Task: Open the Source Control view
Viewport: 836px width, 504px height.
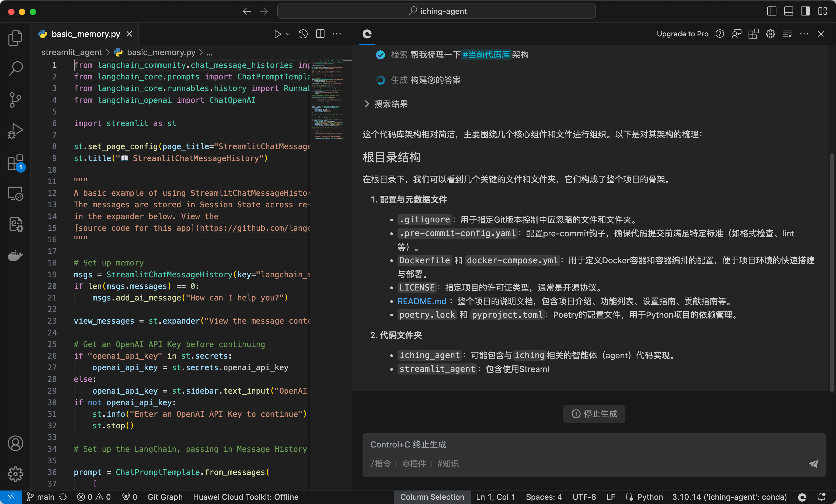Action: [15, 100]
